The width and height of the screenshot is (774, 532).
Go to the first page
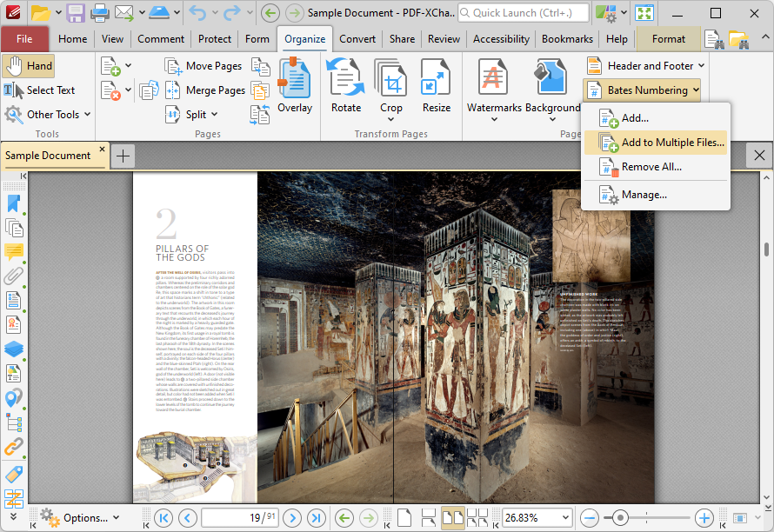click(x=163, y=518)
